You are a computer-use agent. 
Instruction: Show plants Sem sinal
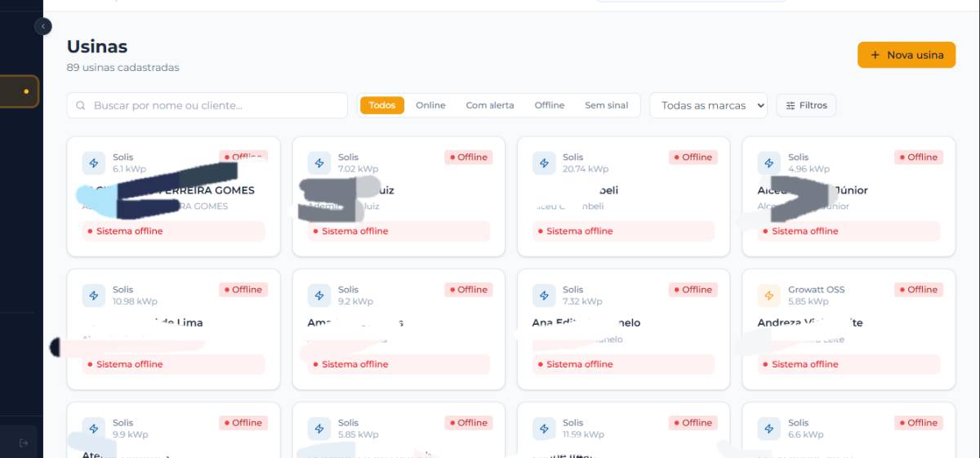coord(607,105)
